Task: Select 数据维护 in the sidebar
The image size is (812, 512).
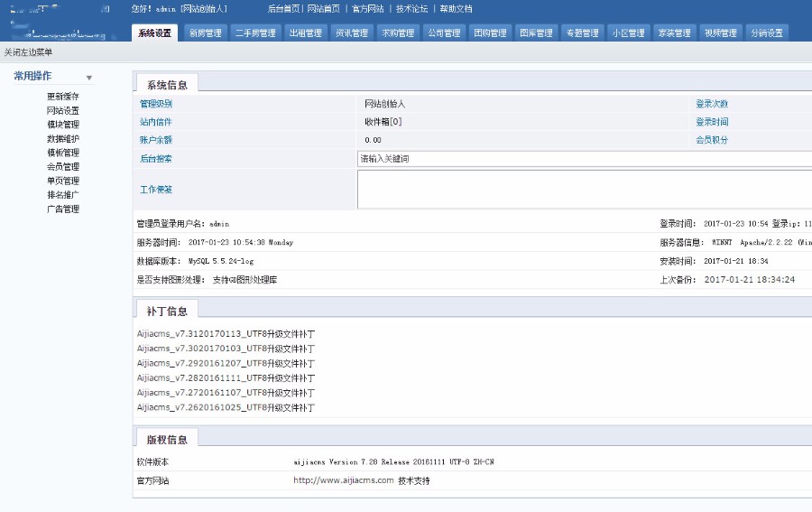Action: 62,138
